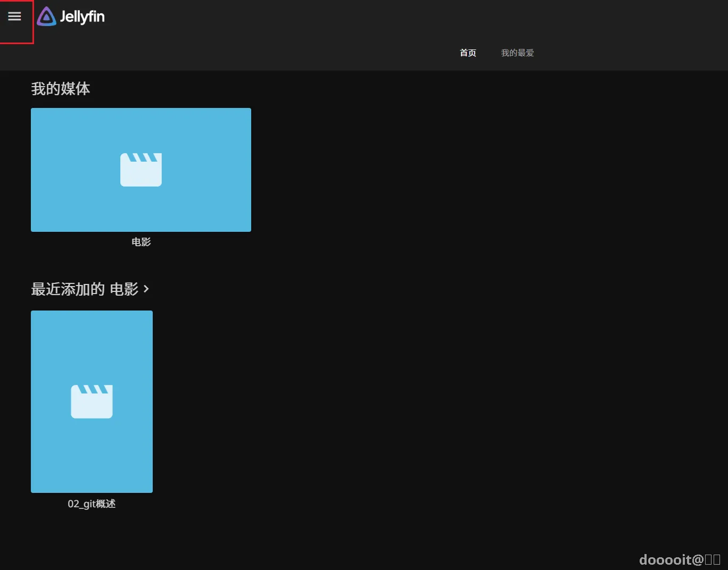
Task: Switch to the 首页 tab
Action: [x=468, y=53]
